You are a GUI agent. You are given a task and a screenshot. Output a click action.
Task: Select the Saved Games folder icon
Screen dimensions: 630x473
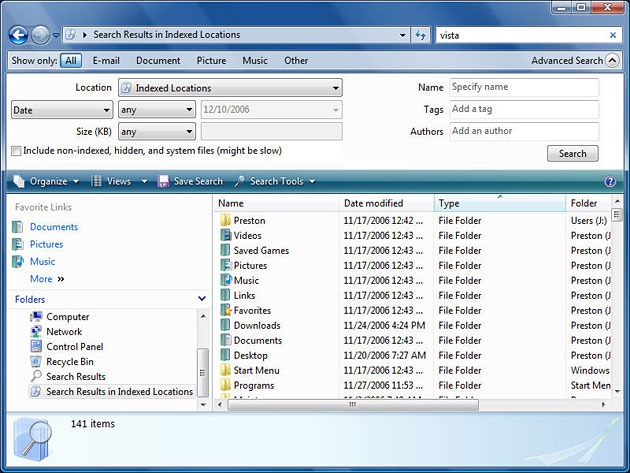click(226, 250)
